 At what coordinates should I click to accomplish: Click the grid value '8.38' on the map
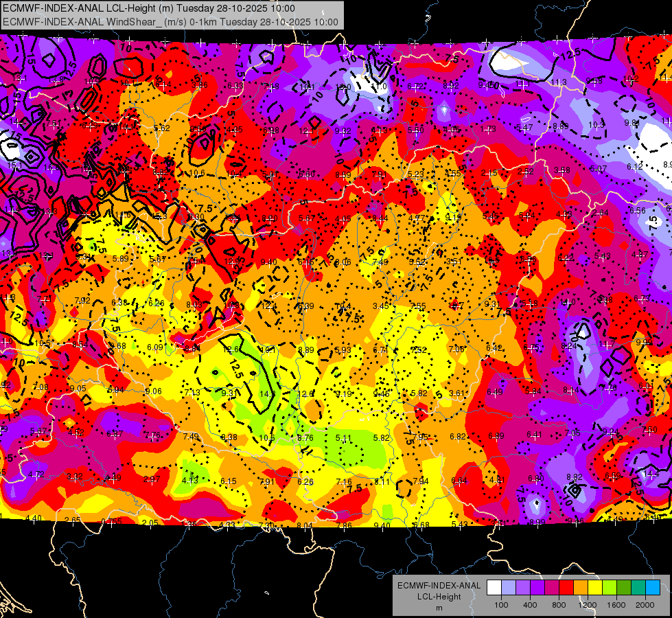coord(229,437)
